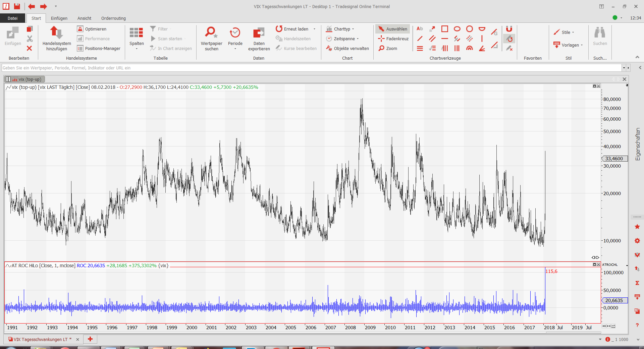Viewport: 644px width, 349px height.
Task: Toggle the Auswählen selection mode
Action: [x=393, y=29]
